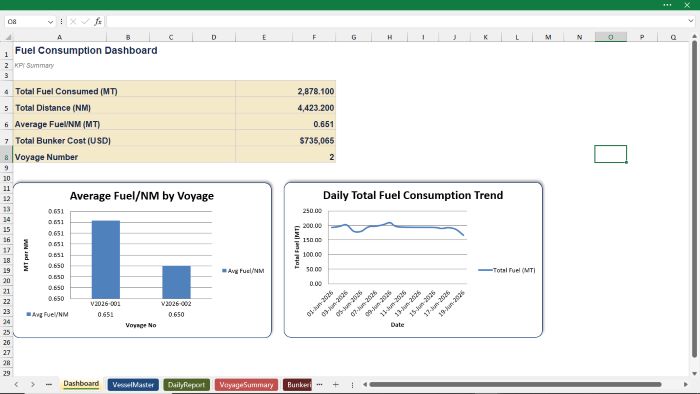Screen dimensions: 700x394
Task: Click the KPI Summary cell
Action: tap(34, 65)
